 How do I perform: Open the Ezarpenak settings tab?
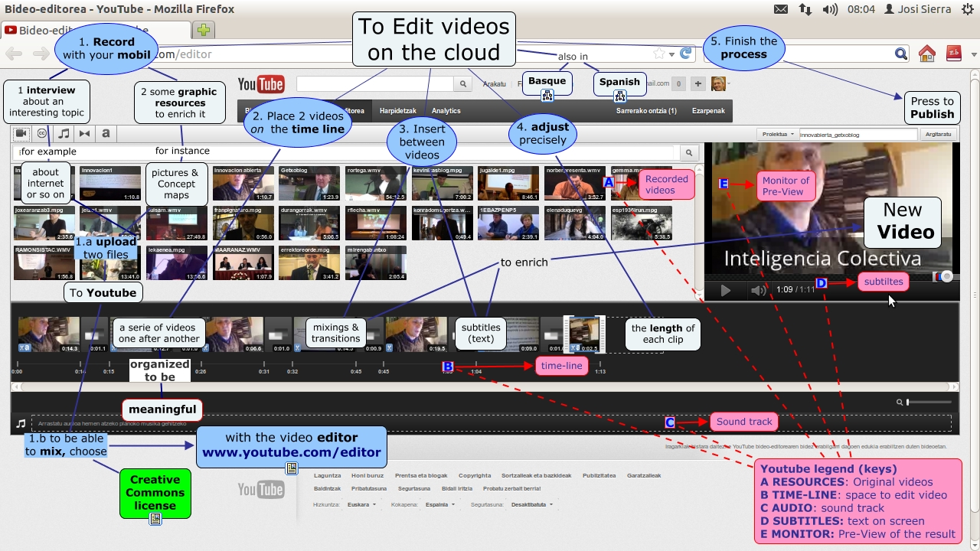coord(708,111)
